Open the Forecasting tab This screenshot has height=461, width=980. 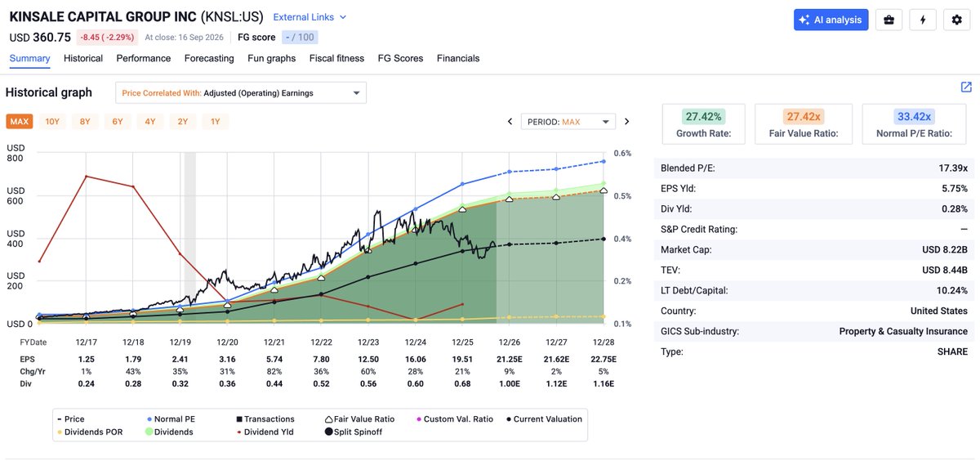[x=209, y=58]
